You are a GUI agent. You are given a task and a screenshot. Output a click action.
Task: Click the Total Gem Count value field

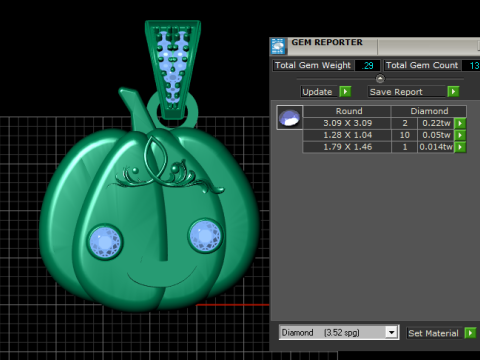tap(471, 65)
